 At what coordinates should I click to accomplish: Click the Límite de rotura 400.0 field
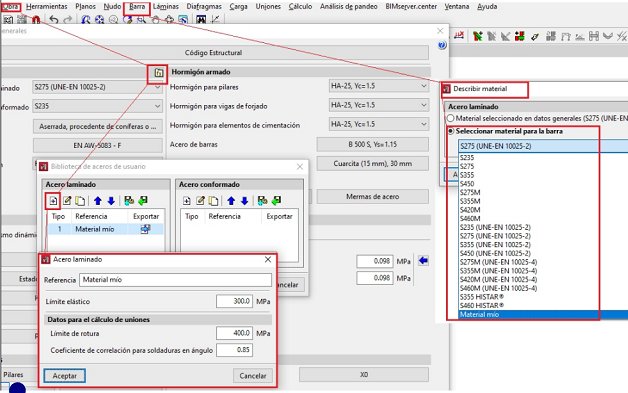234,333
